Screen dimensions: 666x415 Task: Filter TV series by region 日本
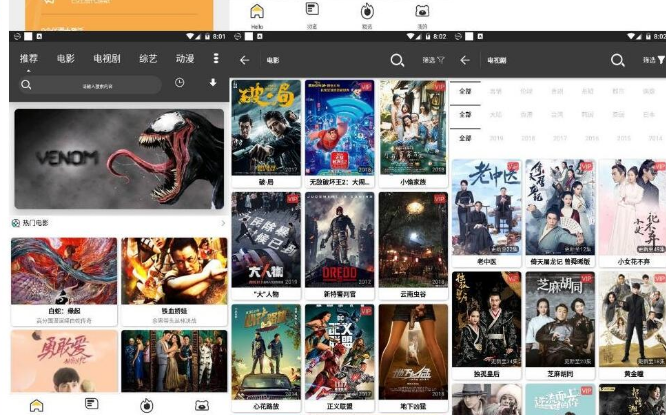coord(649,114)
